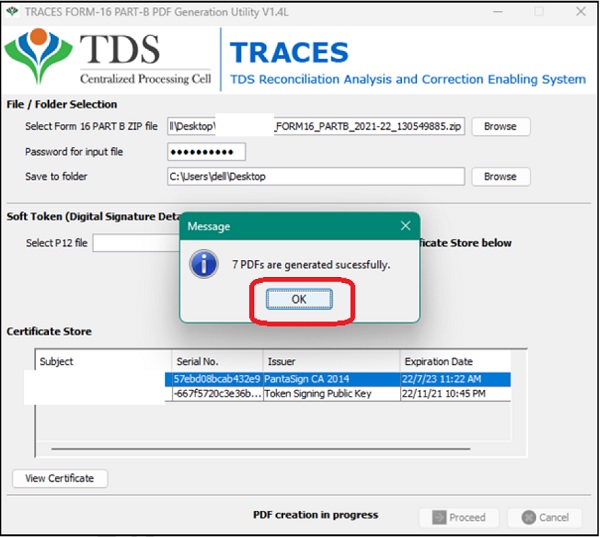The width and height of the screenshot is (600, 537).
Task: Click the Subject column header
Action: pyautogui.click(x=104, y=361)
